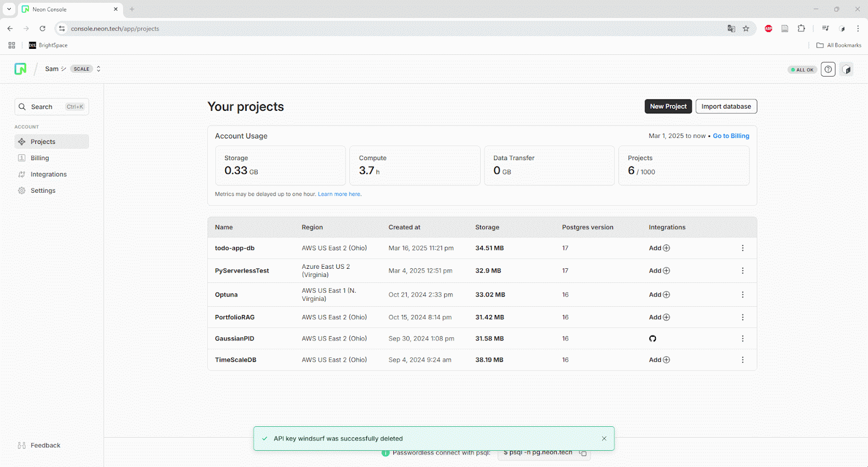This screenshot has height=467, width=868.
Task: Open the PyServerlessTest project
Action: coord(242,271)
